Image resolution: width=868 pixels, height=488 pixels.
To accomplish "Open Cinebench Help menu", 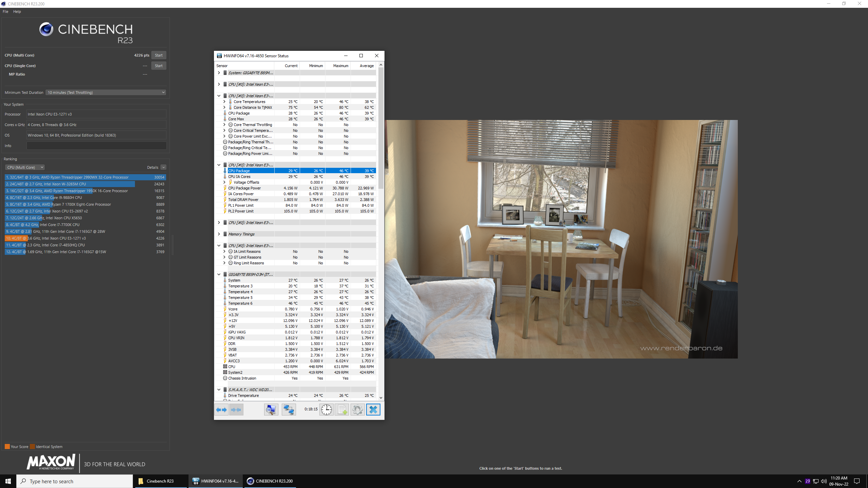I will [x=17, y=12].
